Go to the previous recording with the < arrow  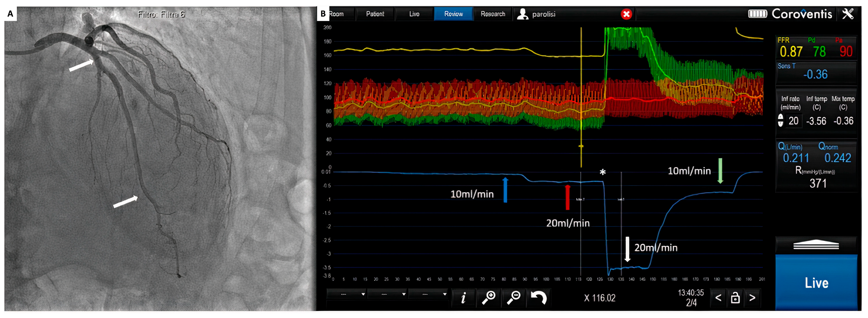[718, 298]
